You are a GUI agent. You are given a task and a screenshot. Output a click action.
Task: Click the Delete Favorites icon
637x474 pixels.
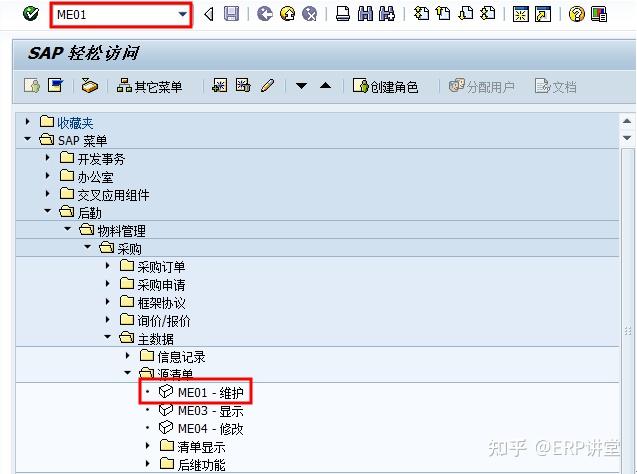pos(243,86)
